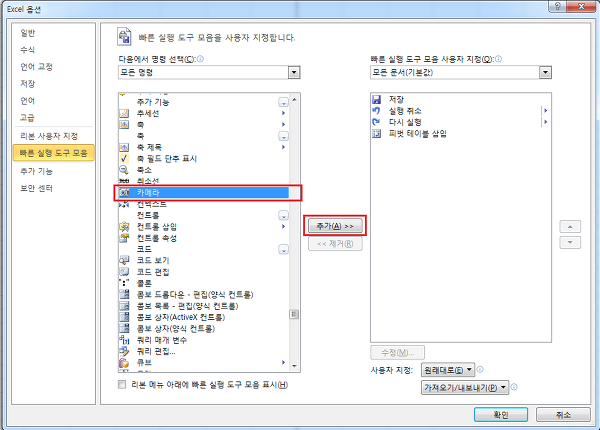Click the 추가(A) >> button
600x430 pixels.
click(335, 226)
